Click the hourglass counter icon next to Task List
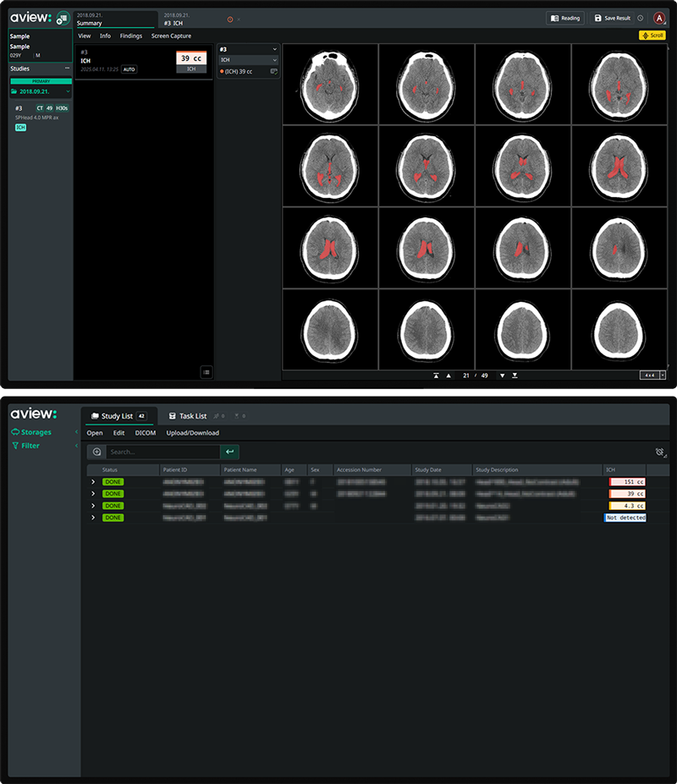The image size is (677, 784). 239,416
